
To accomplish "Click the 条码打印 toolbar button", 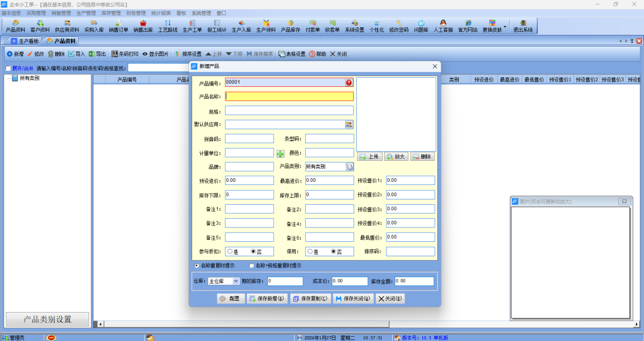I will (x=125, y=54).
